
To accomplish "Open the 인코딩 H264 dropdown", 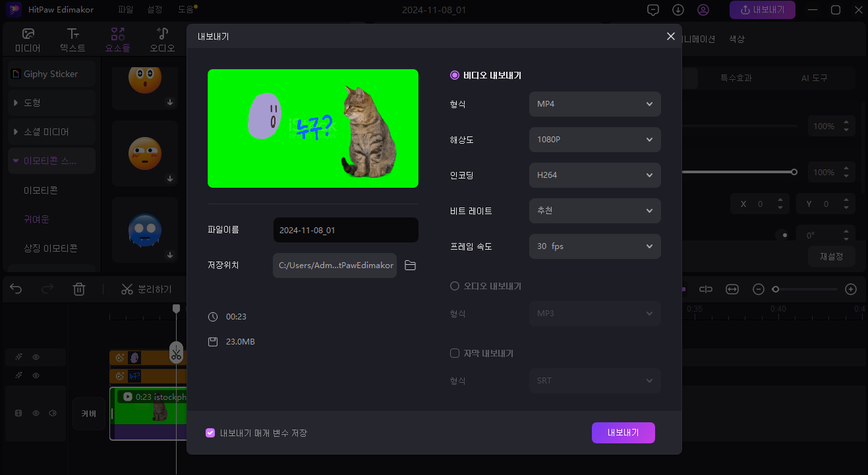I will (x=594, y=175).
